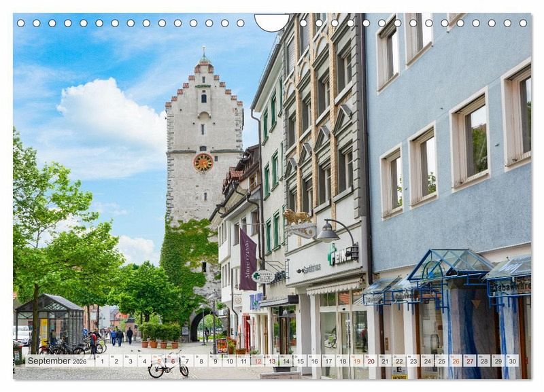Select day 30 at the strip's end

[x=512, y=361]
